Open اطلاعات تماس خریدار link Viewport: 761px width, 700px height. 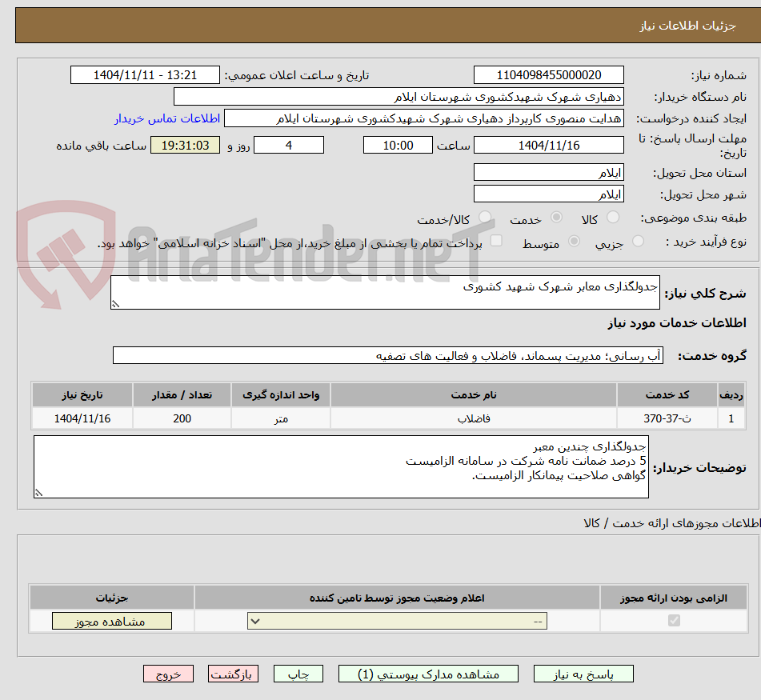167,119
